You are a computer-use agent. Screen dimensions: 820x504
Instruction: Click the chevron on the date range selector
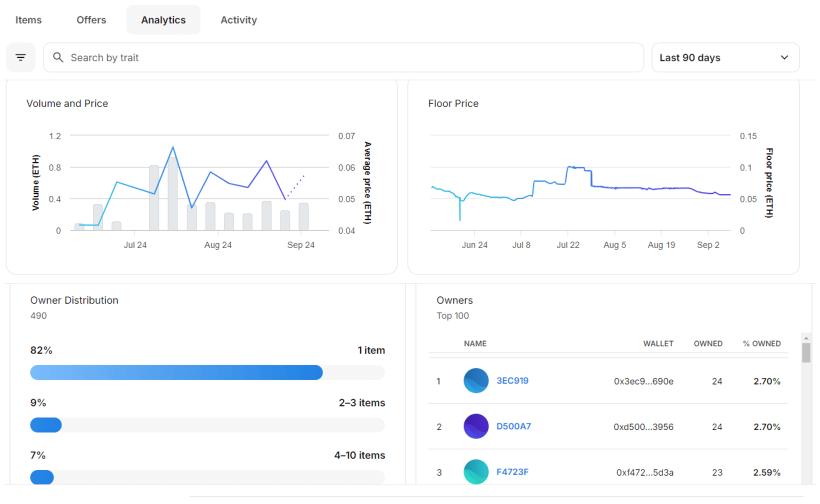click(784, 57)
